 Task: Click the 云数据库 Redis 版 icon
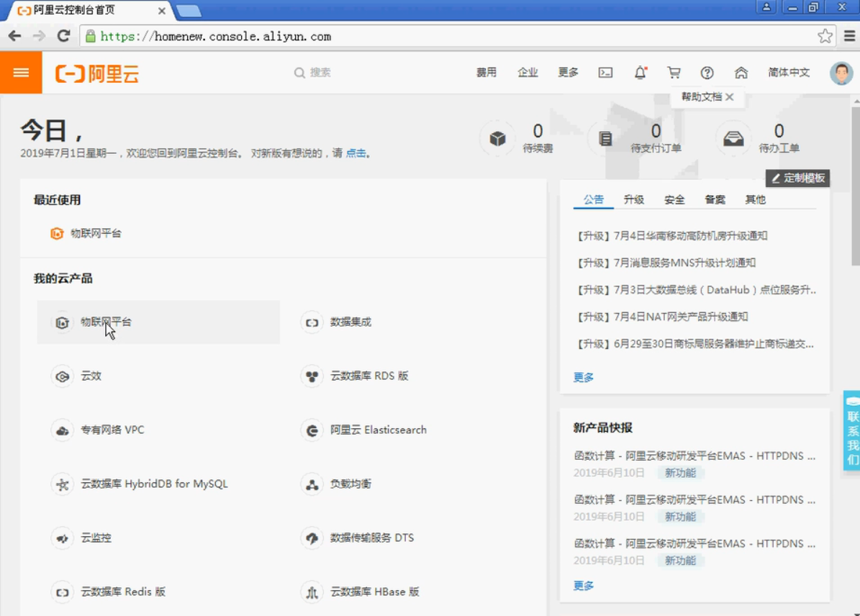click(63, 592)
